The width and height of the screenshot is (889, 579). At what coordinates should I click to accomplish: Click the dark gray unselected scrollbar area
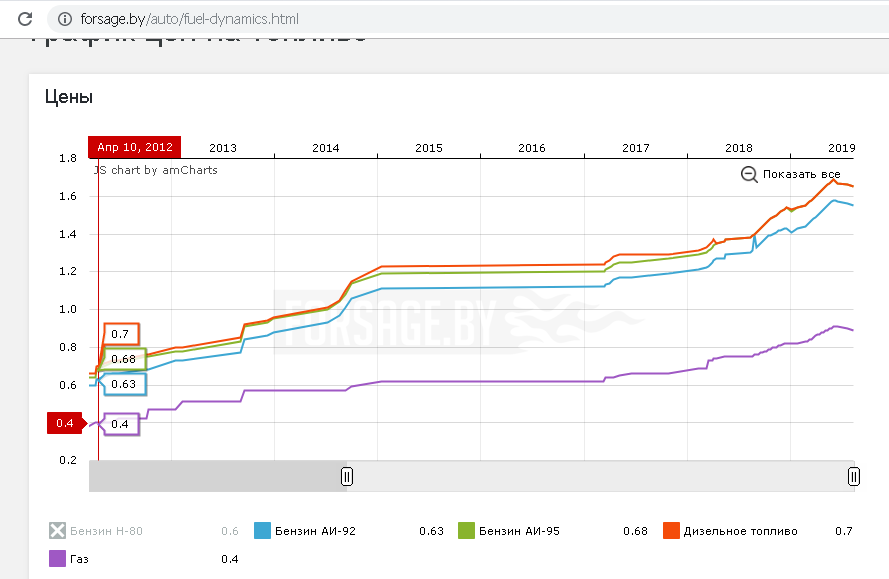(x=217, y=476)
